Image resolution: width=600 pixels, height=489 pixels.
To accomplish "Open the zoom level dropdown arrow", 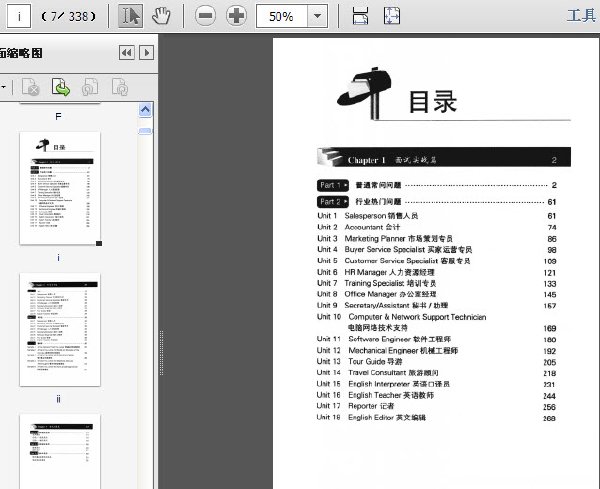I will pos(317,16).
